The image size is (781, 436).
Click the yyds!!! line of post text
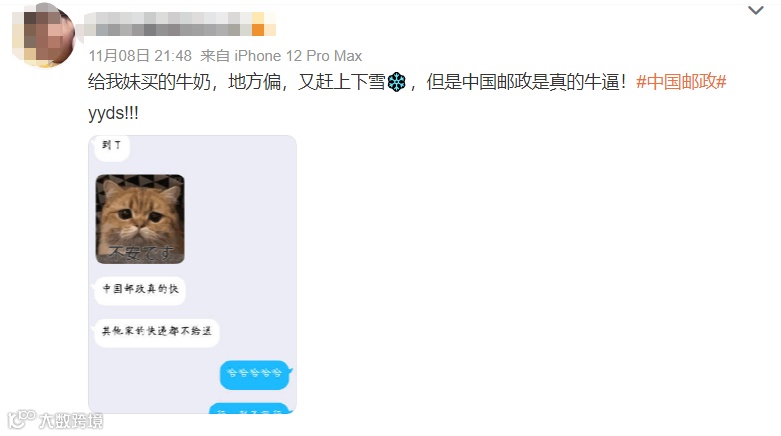click(113, 113)
